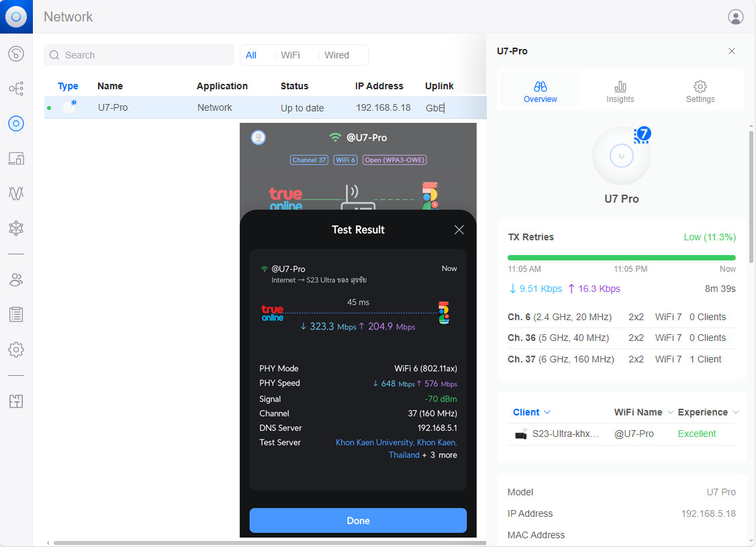Open the Topology sidebar icon
This screenshot has height=547, width=756.
(16, 89)
